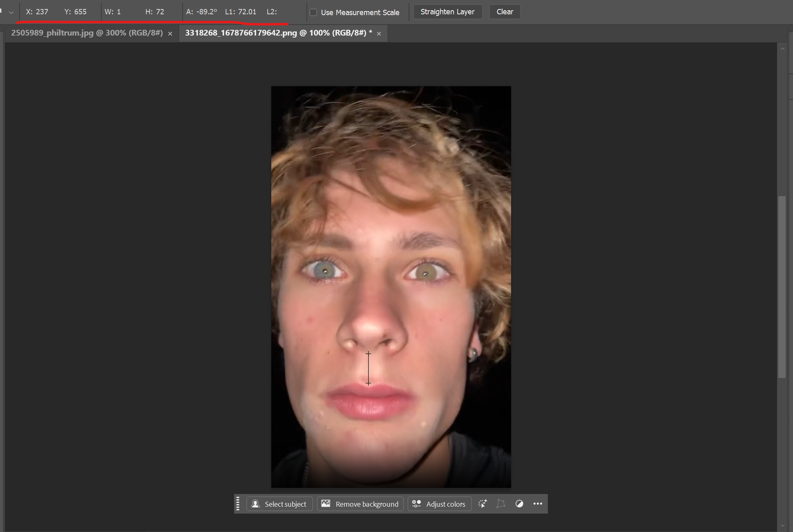Click the scroll down arrow at bottom right

[x=782, y=525]
